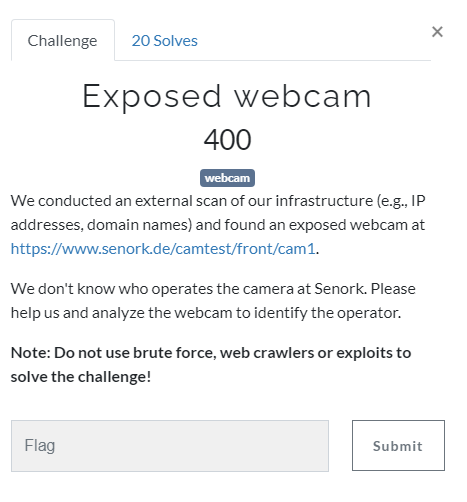Image resolution: width=467 pixels, height=502 pixels.
Task: Close the challenge dialog with the X
Action: coord(437,32)
